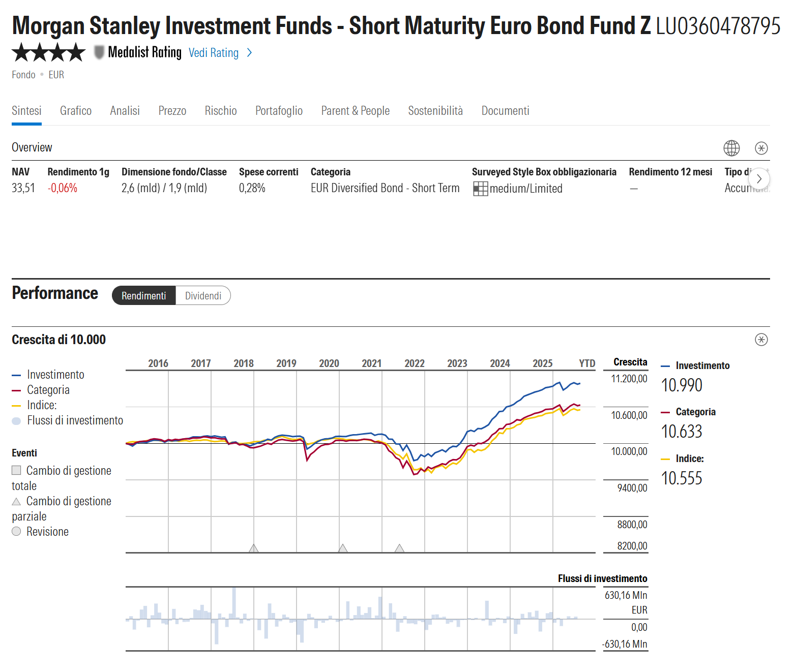Click the 2021 partial management change triangle marker
The image size is (795, 672).
click(400, 548)
